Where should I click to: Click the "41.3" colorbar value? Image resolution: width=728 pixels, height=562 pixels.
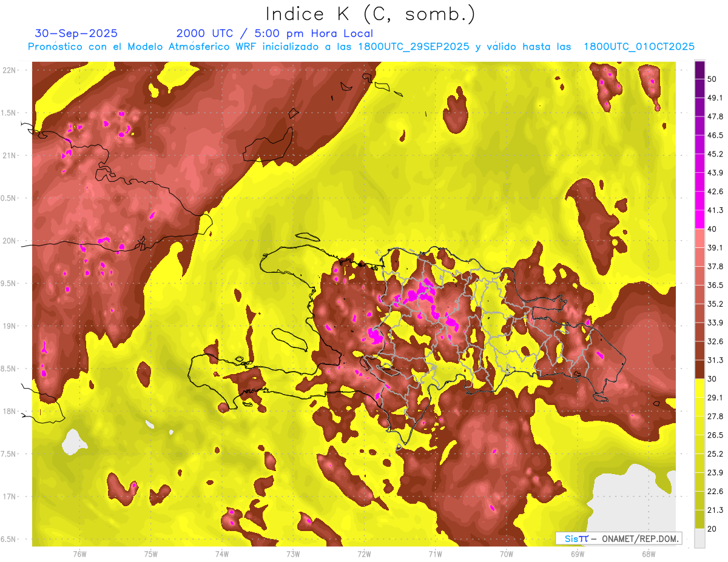(x=716, y=210)
